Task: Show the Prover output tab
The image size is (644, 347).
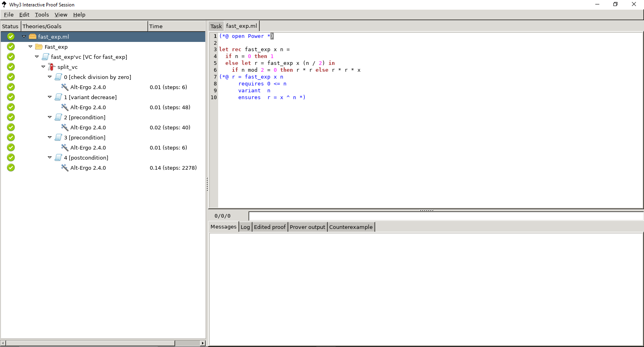Action: (308, 227)
